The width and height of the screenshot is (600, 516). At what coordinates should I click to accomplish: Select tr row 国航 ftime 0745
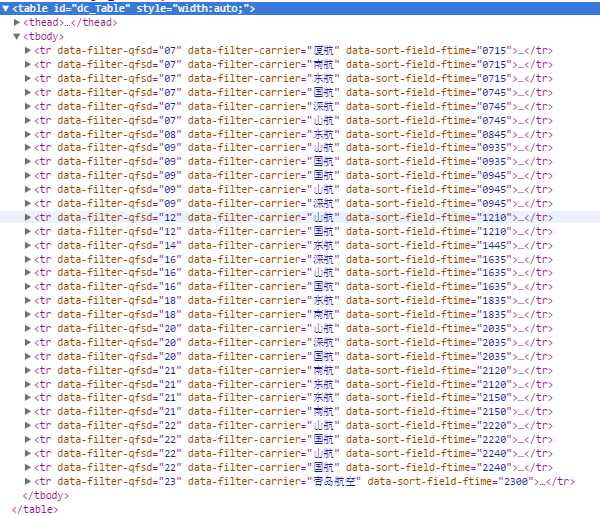[x=293, y=92]
